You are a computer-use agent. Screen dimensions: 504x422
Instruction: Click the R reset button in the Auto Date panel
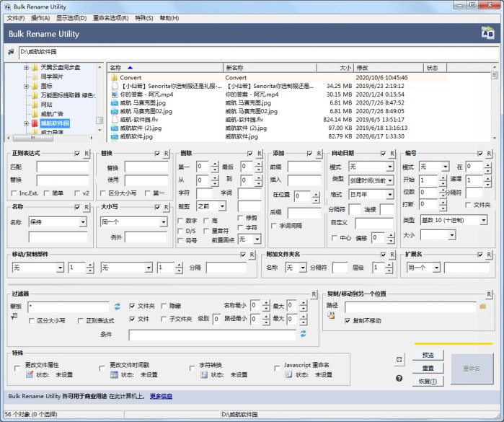(x=392, y=154)
